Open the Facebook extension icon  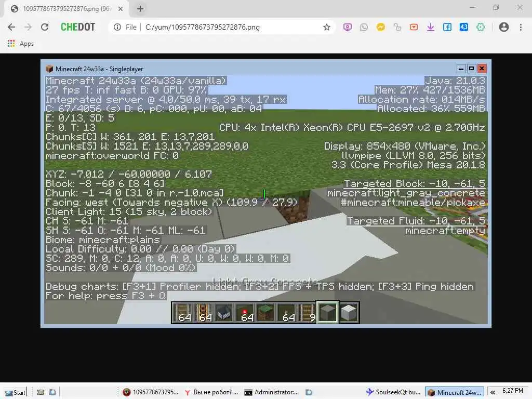click(447, 27)
